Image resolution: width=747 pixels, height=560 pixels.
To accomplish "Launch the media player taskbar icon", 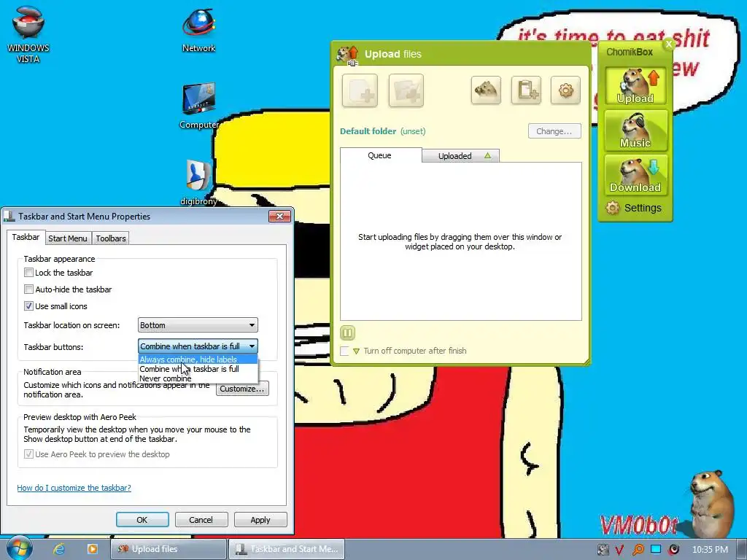I will 93,549.
